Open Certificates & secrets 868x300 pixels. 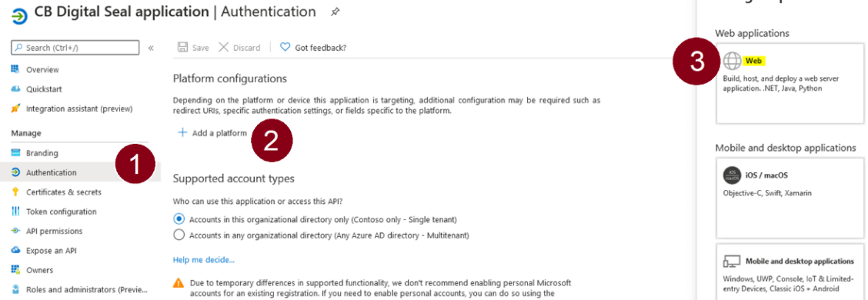click(x=64, y=192)
